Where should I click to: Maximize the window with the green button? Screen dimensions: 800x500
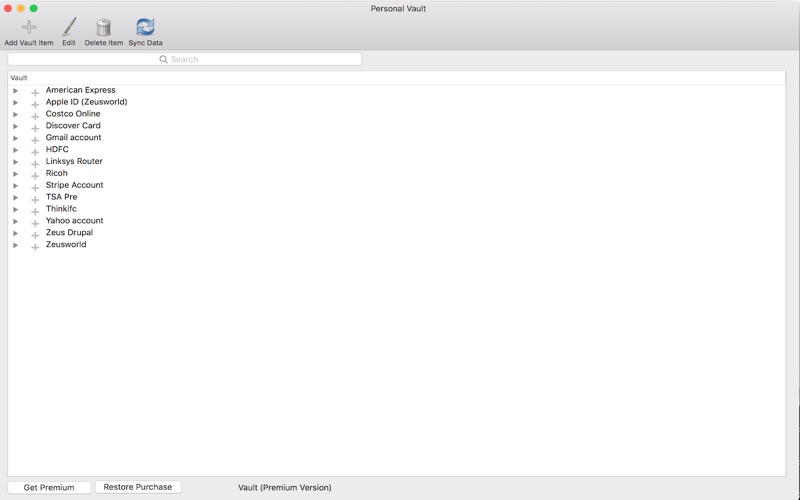pos(33,8)
